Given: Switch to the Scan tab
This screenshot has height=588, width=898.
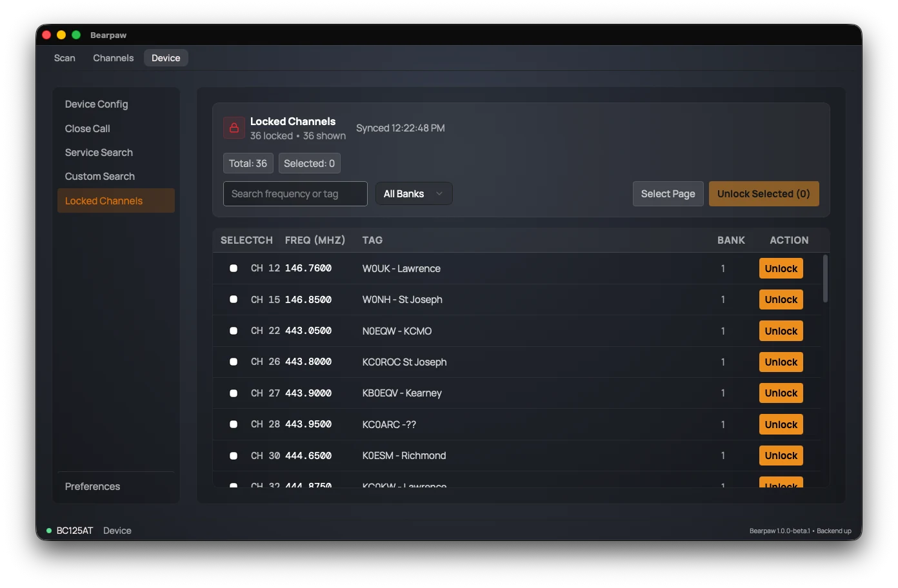Looking at the screenshot, I should pos(65,58).
